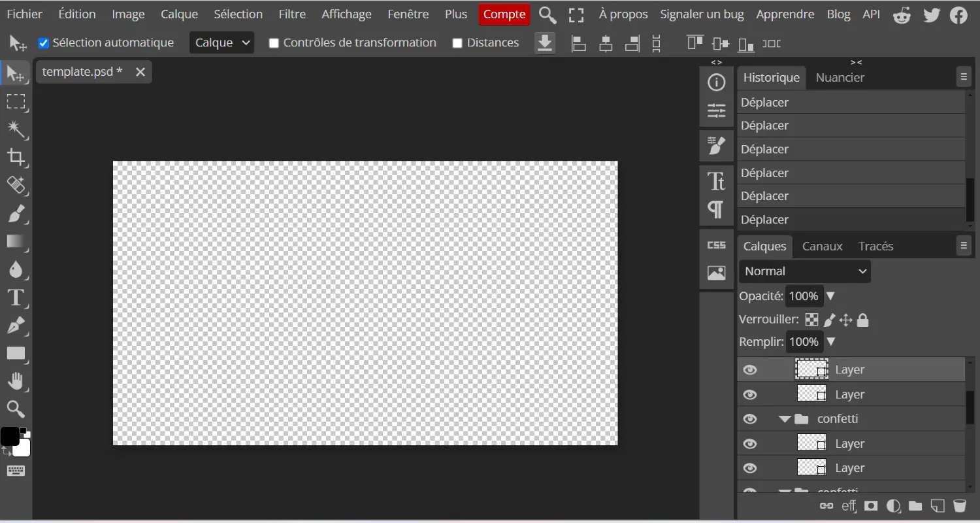The height and width of the screenshot is (523, 980).
Task: Open the Calque auto-select dropdown
Action: 221,43
